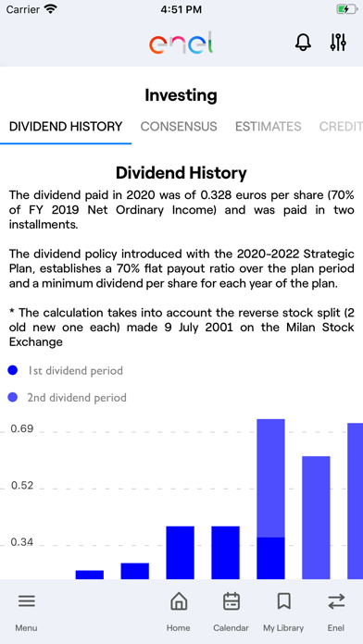Go to Home via house icon
The width and height of the screenshot is (363, 644).
179,601
